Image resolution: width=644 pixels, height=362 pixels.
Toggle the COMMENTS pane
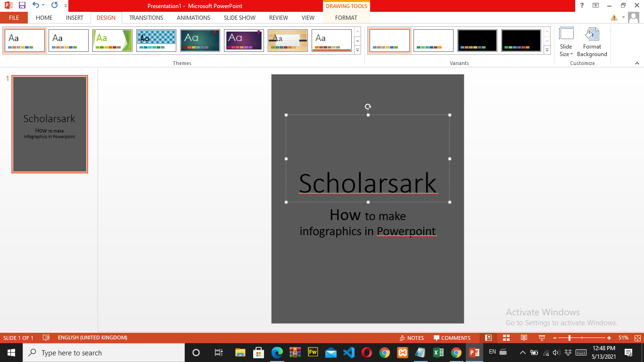(452, 337)
